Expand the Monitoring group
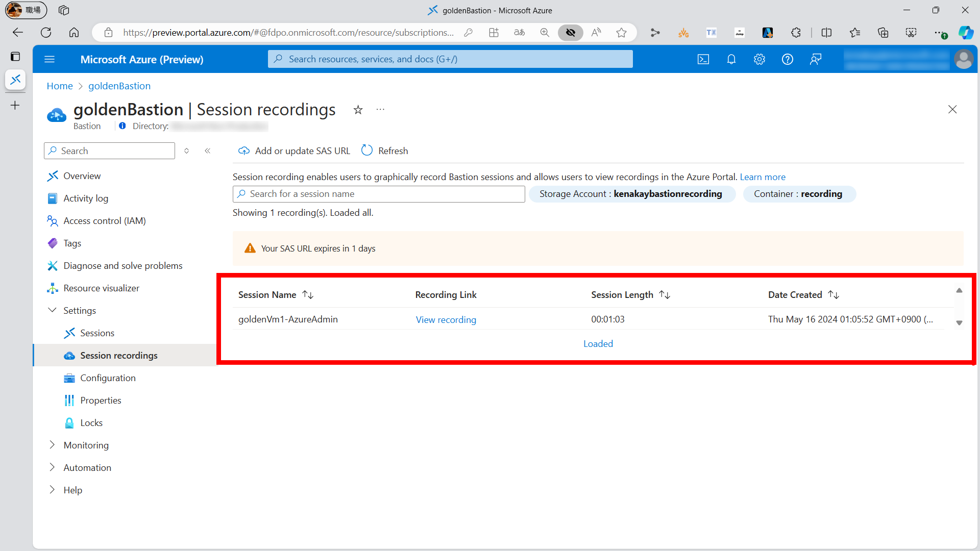 52,445
